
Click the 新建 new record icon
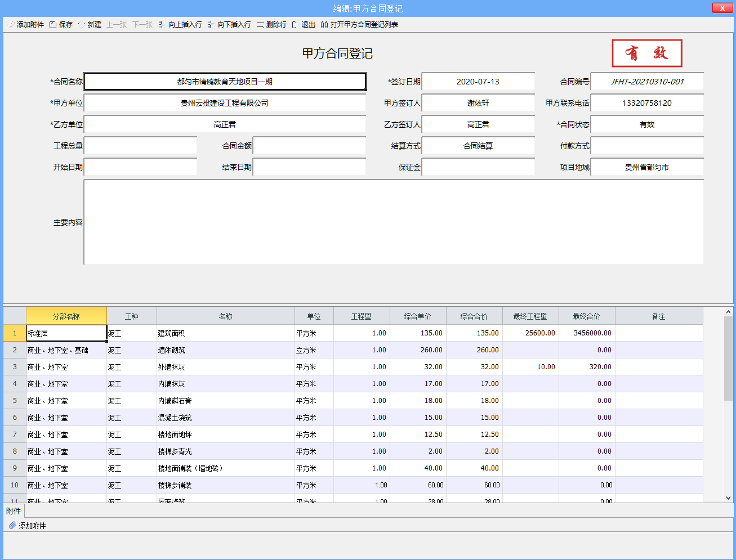click(x=82, y=25)
